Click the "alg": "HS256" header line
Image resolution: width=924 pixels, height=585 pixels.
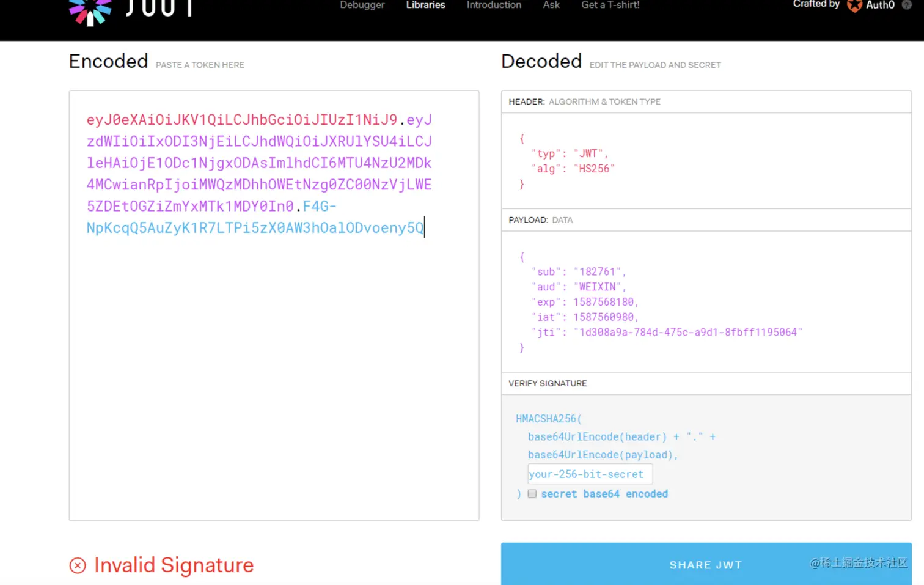click(573, 169)
